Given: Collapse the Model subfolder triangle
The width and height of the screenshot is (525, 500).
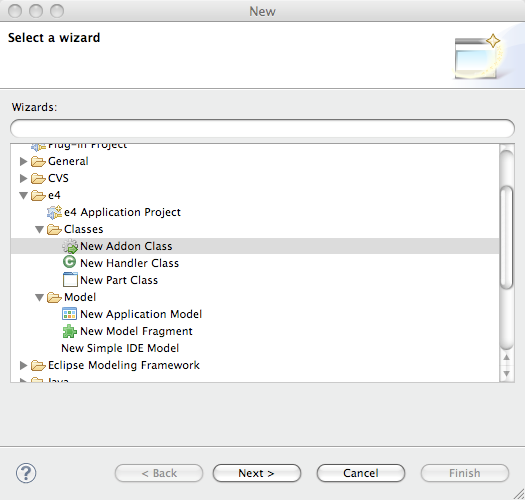Looking at the screenshot, I should point(40,297).
